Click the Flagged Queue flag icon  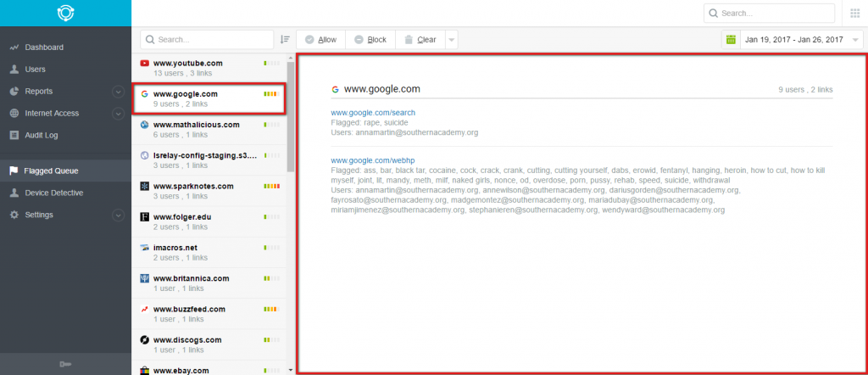[x=14, y=171]
